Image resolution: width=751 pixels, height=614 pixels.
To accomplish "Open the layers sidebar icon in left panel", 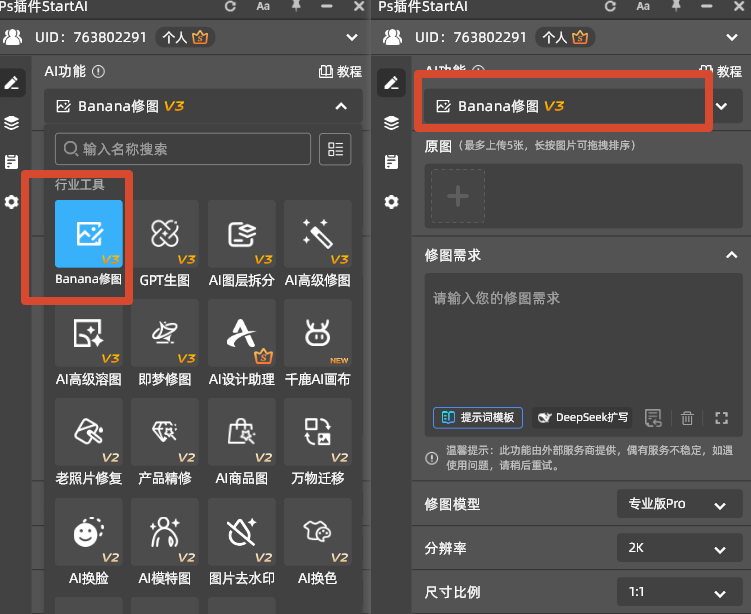I will [11, 123].
